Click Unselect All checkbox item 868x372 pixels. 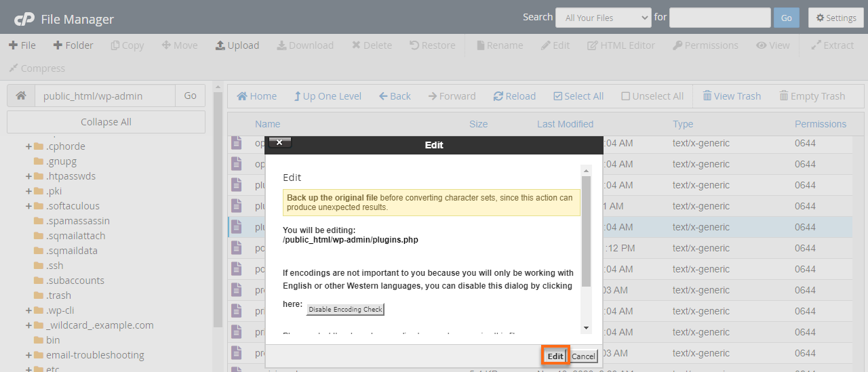(x=652, y=96)
